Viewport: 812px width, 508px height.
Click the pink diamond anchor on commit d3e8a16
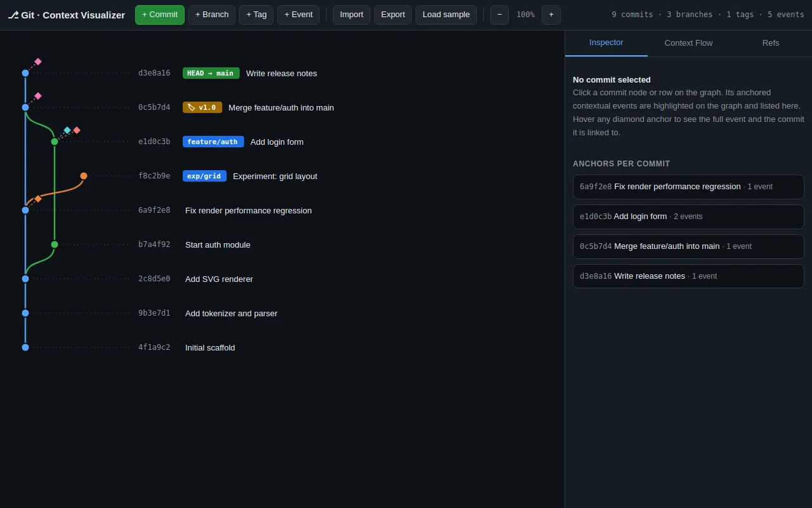pos(38,62)
